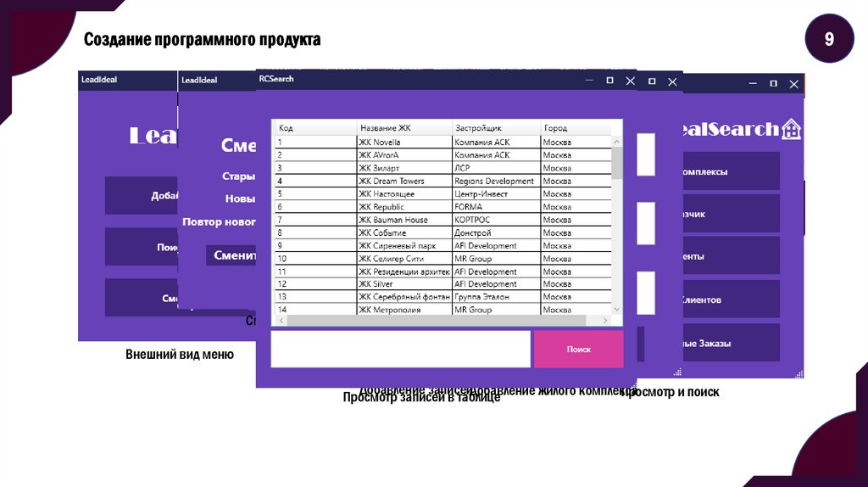
Task: Click the Regions Development developer cell
Action: [497, 181]
